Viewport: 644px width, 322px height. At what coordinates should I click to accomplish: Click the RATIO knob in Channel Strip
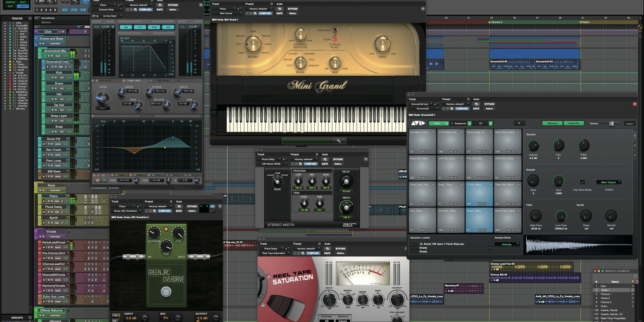click(x=103, y=98)
